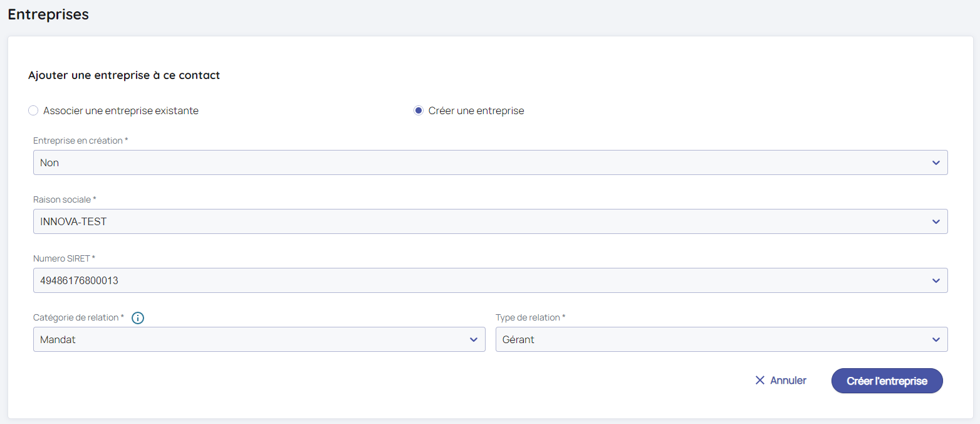
Task: Select the Associer une entreprise existante radio button
Action: [x=33, y=111]
